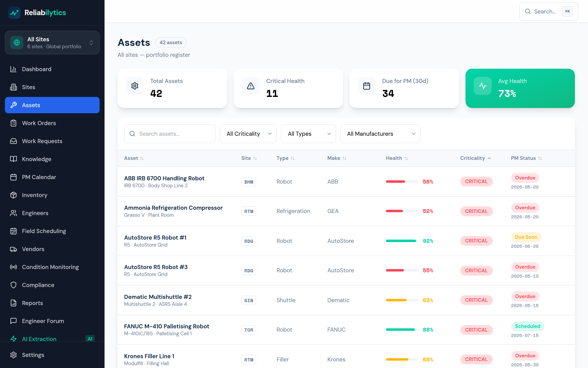Click the Inventory box icon

click(x=13, y=195)
